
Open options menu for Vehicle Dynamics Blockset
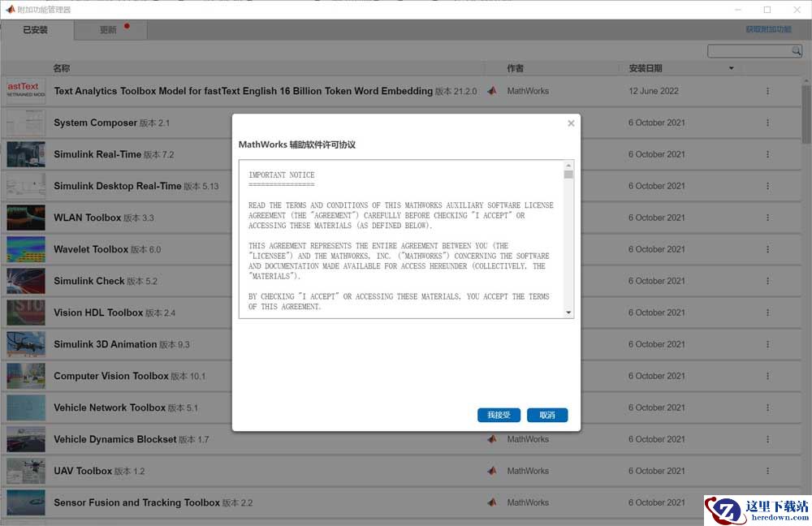click(x=767, y=439)
